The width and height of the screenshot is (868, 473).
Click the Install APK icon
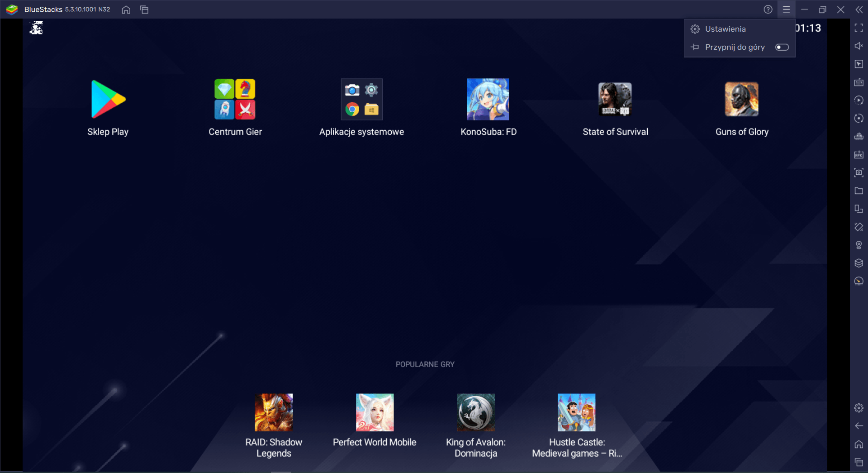859,155
